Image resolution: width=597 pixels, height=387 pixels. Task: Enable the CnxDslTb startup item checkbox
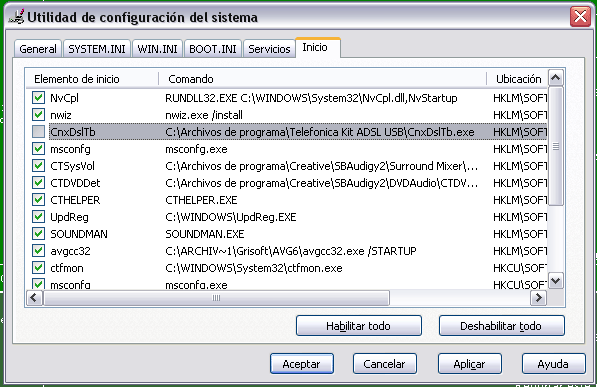point(38,132)
